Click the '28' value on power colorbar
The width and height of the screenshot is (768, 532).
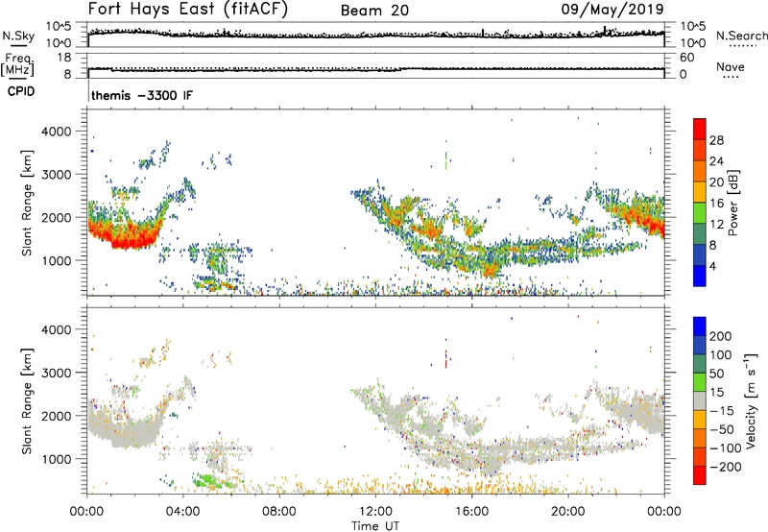pyautogui.click(x=716, y=140)
